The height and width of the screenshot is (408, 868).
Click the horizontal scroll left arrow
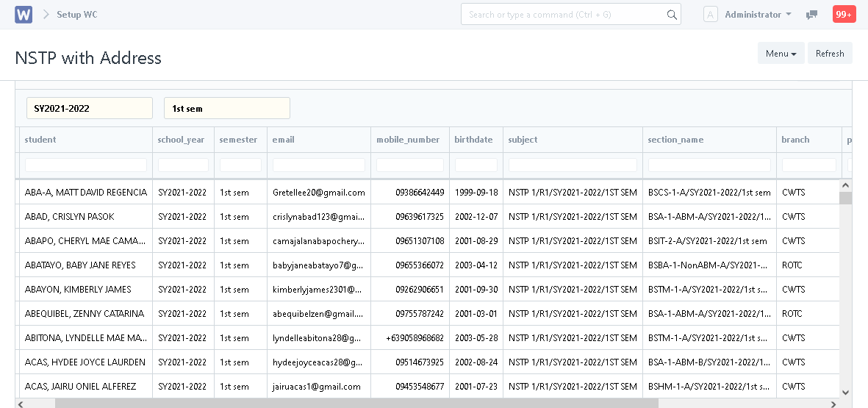pos(21,404)
